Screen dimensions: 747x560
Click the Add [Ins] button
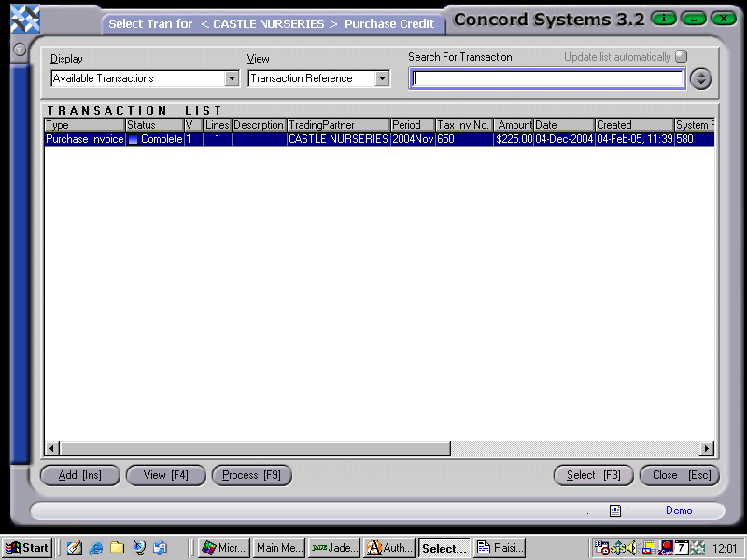pyautogui.click(x=79, y=475)
